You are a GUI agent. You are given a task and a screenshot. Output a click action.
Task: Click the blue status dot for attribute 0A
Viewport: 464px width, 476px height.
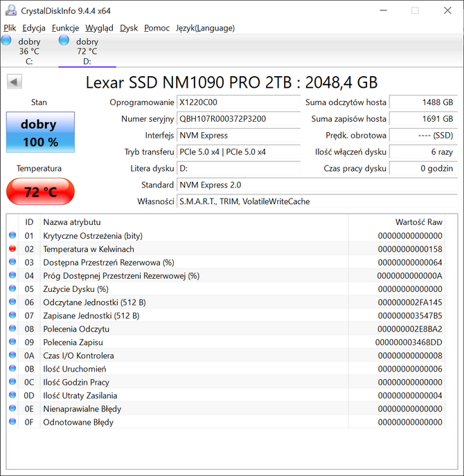coord(12,355)
